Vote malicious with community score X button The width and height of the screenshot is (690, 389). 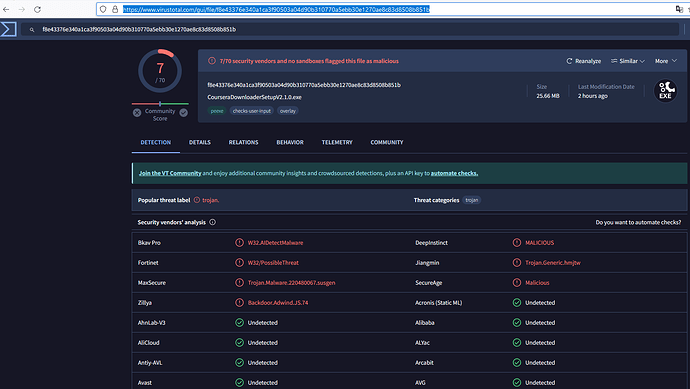137,113
